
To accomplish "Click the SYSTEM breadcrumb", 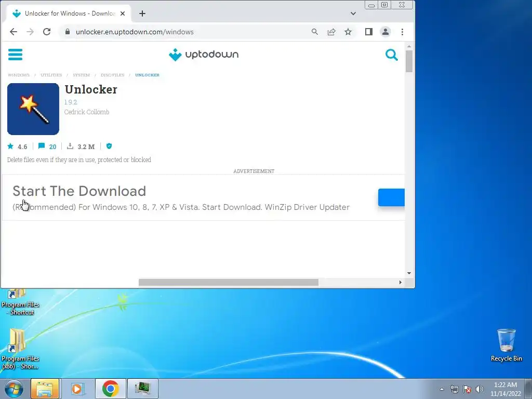I will (x=81, y=75).
